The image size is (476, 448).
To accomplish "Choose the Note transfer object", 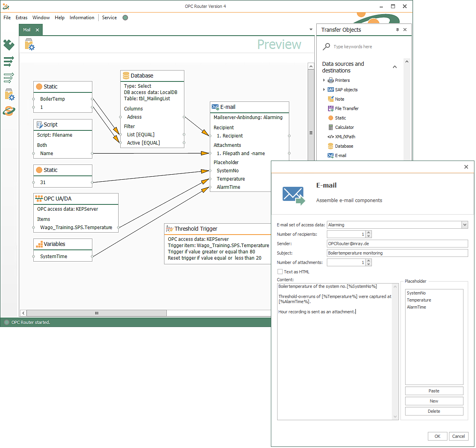I will [x=339, y=99].
